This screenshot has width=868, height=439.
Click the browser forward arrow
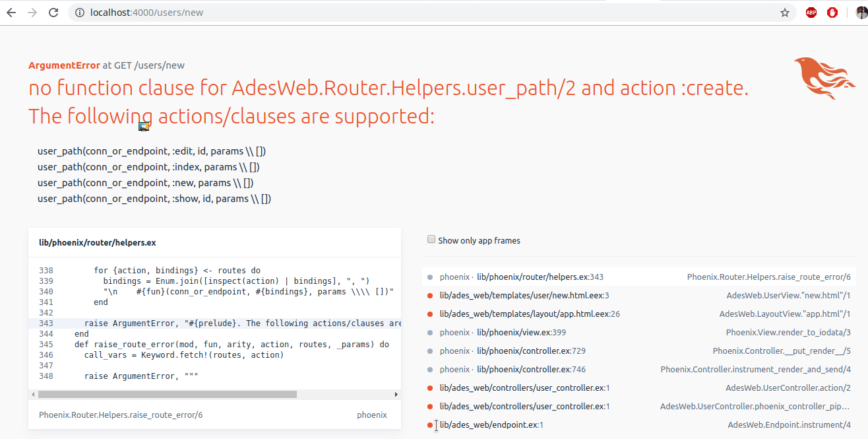(32, 13)
